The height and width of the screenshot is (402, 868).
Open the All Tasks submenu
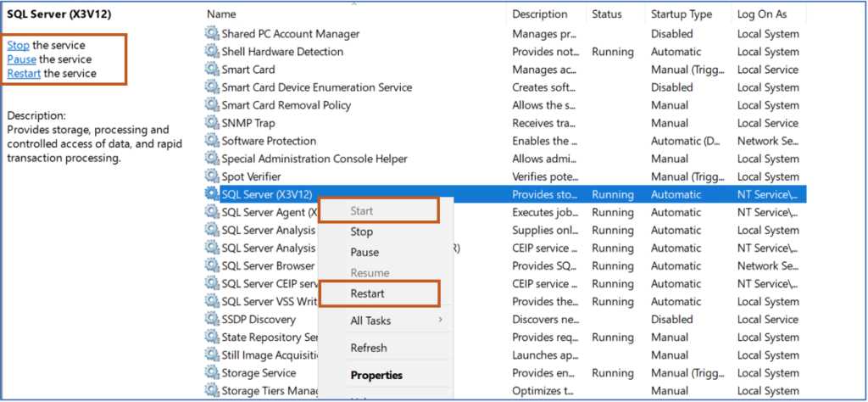(370, 321)
